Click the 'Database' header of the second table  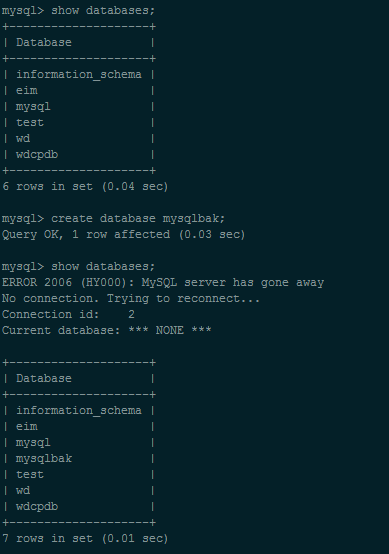44,378
